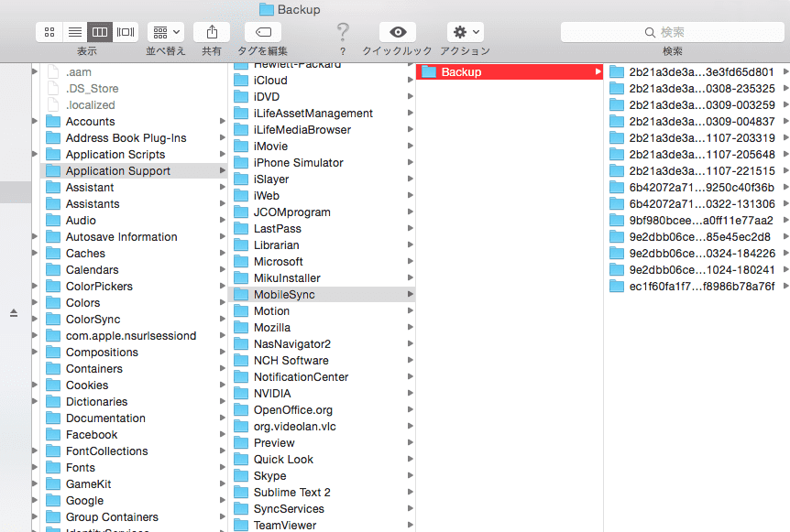Image resolution: width=790 pixels, height=532 pixels.
Task: Open the Containers folder
Action: coord(133,368)
